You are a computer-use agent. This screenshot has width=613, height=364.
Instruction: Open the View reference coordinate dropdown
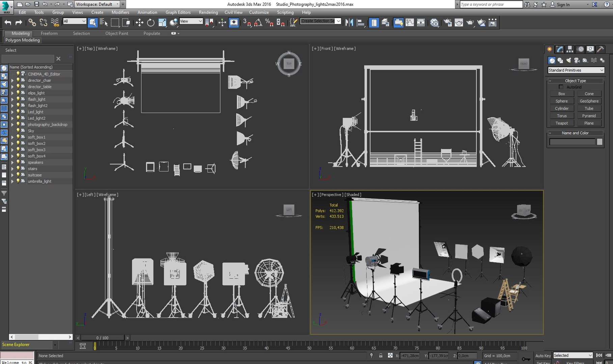click(191, 21)
